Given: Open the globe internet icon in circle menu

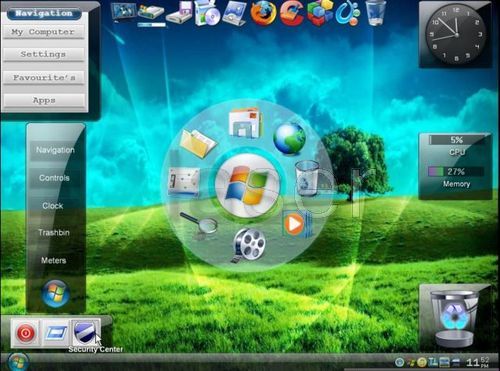Looking at the screenshot, I should tap(289, 139).
